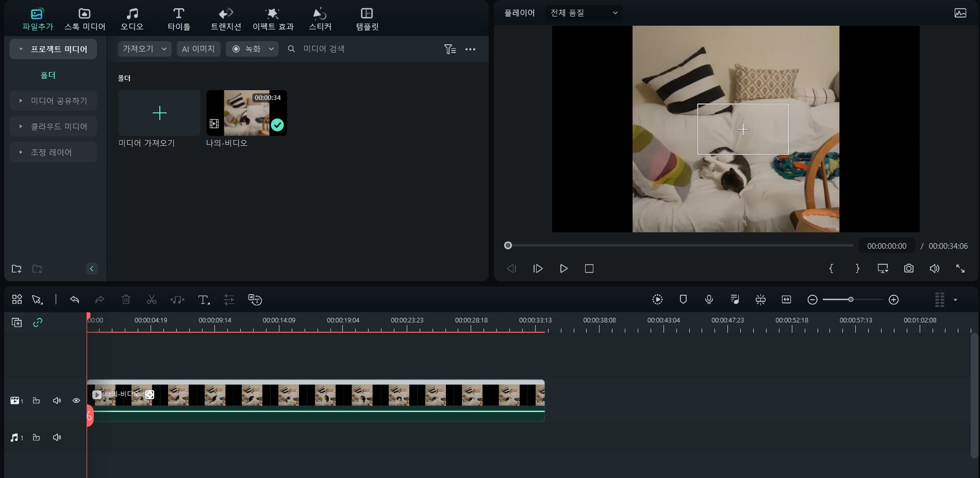The height and width of the screenshot is (478, 980).
Task: Open the 이펙트 효과 tab
Action: click(x=273, y=20)
